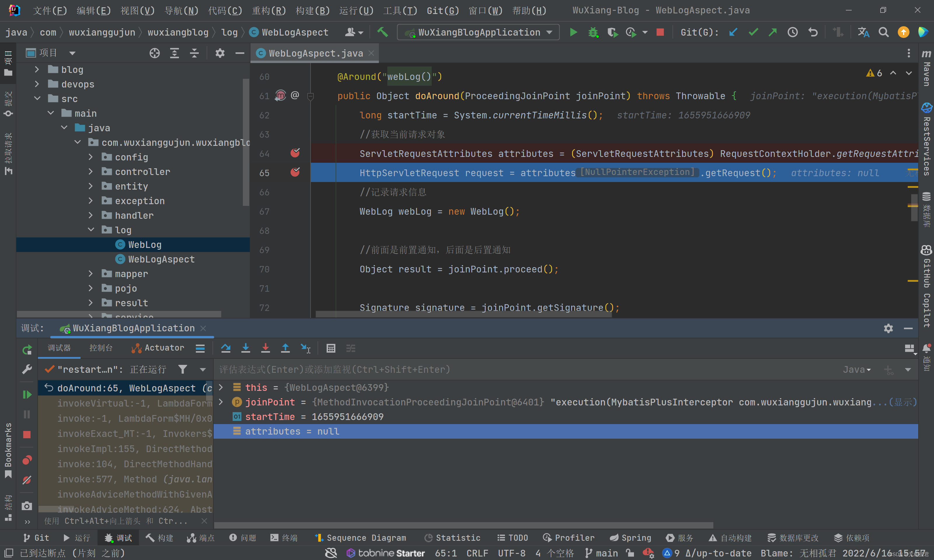Expand the joinPoint variable node
This screenshot has width=934, height=560.
coord(221,402)
